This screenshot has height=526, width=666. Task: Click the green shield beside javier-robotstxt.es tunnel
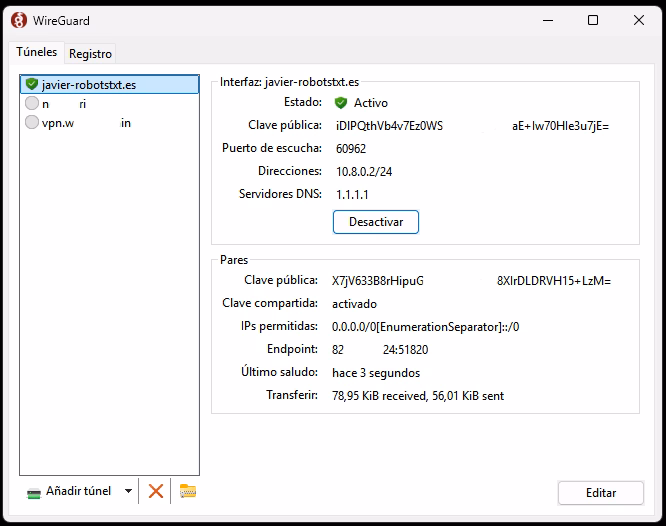tap(32, 84)
